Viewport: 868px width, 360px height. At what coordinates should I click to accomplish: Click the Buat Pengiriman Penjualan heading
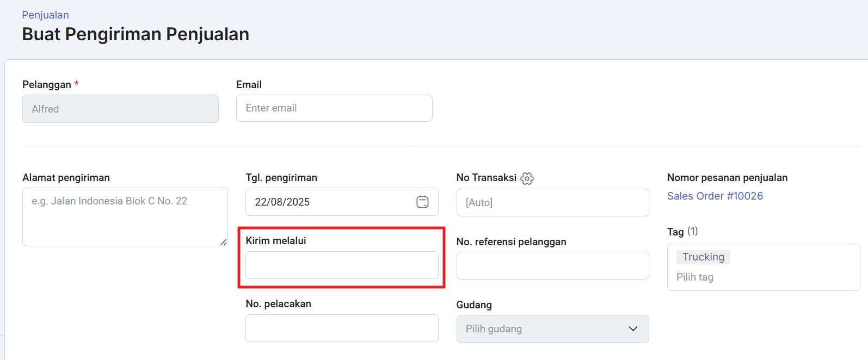pyautogui.click(x=136, y=34)
